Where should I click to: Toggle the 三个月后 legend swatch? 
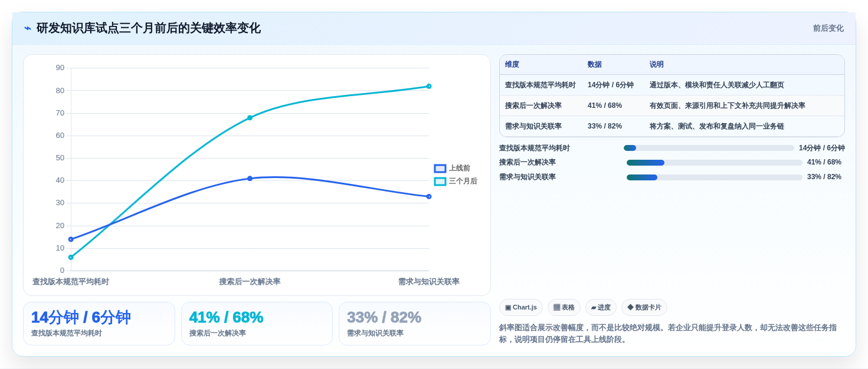[440, 182]
